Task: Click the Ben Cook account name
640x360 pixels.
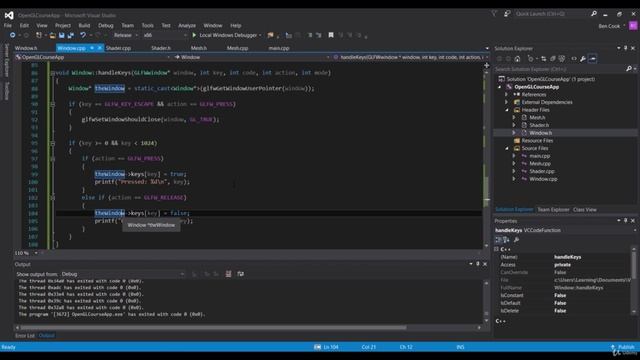Action: point(609,26)
